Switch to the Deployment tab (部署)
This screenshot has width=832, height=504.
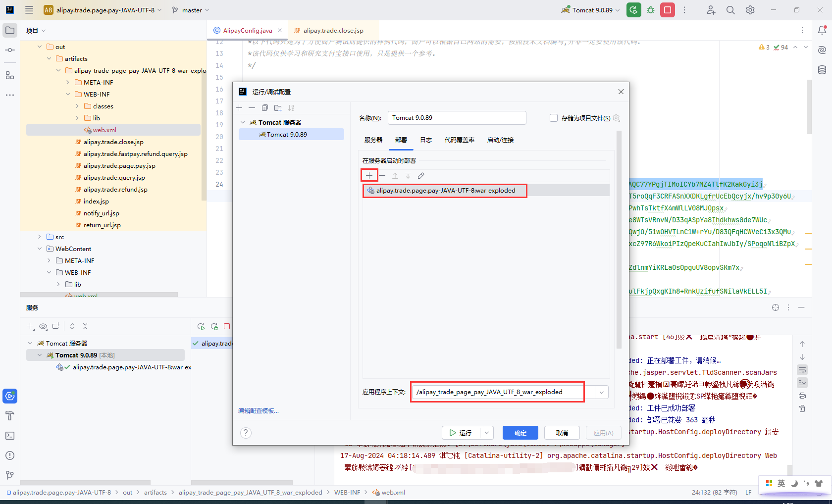pyautogui.click(x=401, y=140)
